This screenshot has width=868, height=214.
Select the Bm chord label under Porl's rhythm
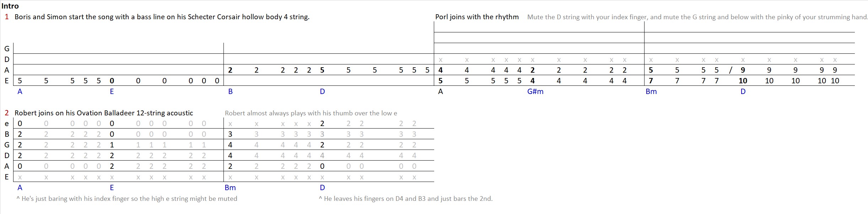651,92
